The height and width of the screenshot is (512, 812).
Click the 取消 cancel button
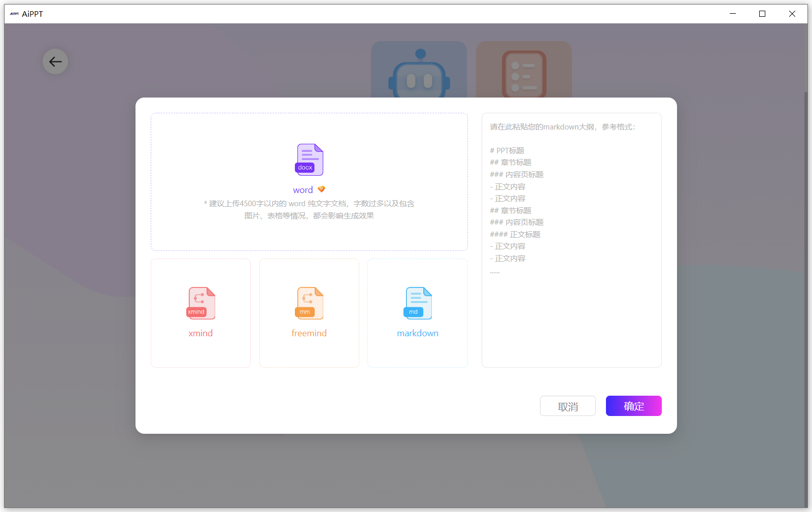point(568,406)
